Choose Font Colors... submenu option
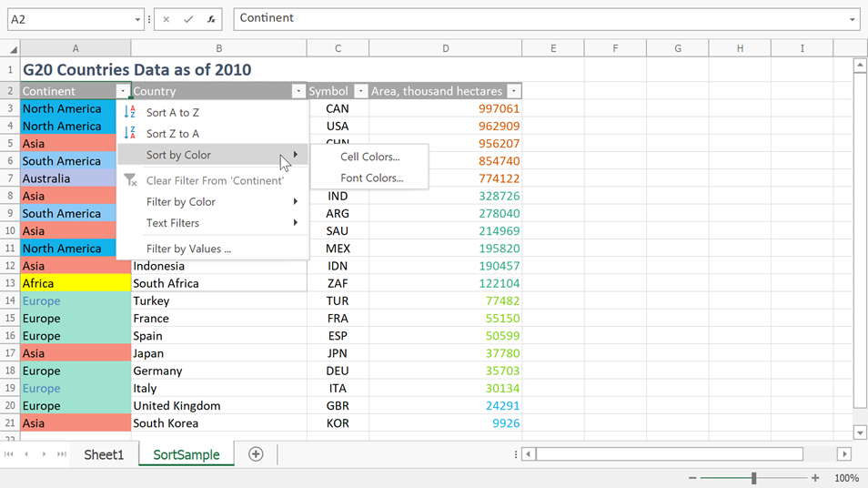Image resolution: width=868 pixels, height=488 pixels. [x=369, y=178]
